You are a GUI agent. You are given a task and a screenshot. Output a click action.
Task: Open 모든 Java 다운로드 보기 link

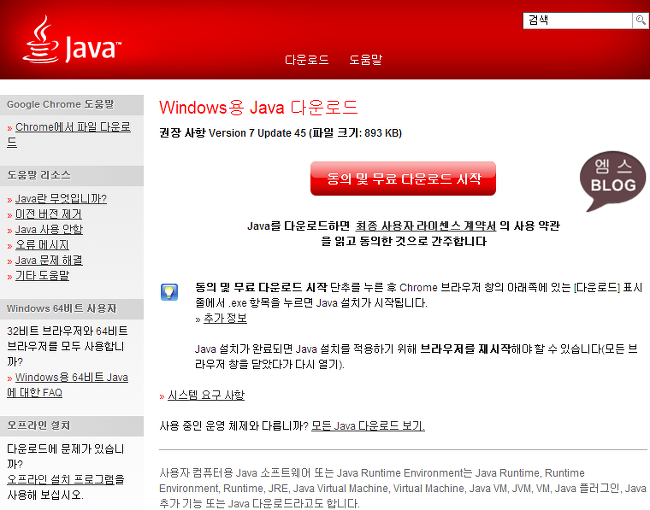[368, 426]
